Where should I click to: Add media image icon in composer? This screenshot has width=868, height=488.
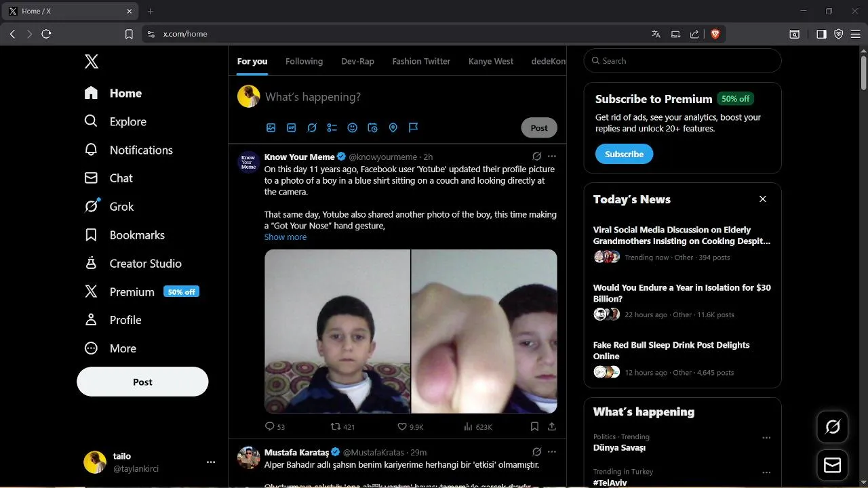tap(271, 127)
